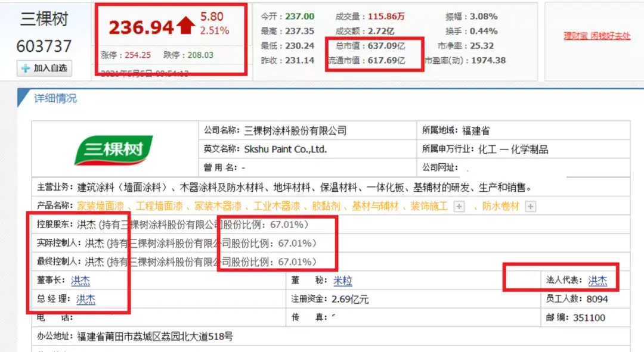Open 洪杰 link in 总经理 row
Screen dimensions: 644x352
click(x=86, y=299)
